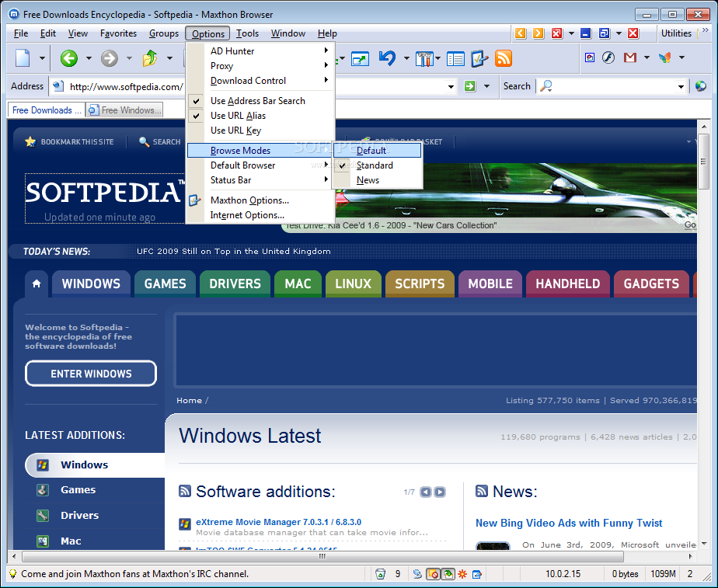This screenshot has width=718, height=588.
Task: Click the orange previous tab arrow
Action: 521,33
